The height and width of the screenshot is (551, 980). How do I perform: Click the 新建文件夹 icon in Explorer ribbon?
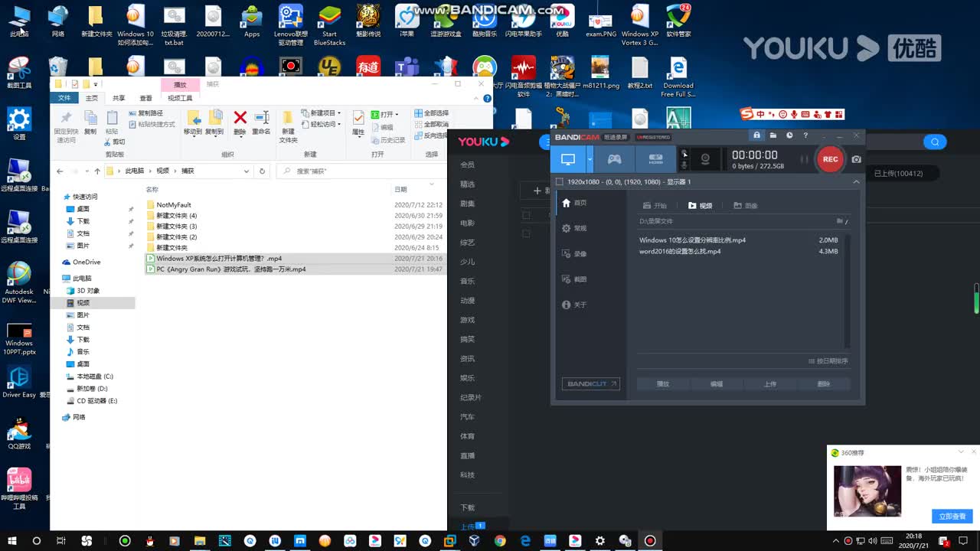288,119
